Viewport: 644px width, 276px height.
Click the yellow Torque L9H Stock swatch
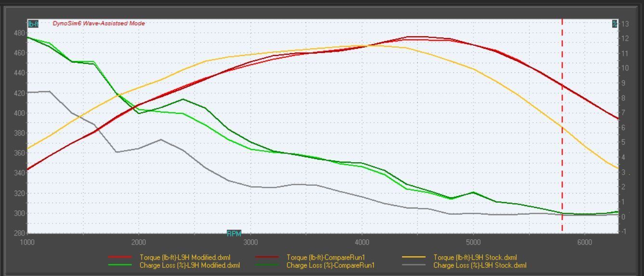[x=414, y=258]
